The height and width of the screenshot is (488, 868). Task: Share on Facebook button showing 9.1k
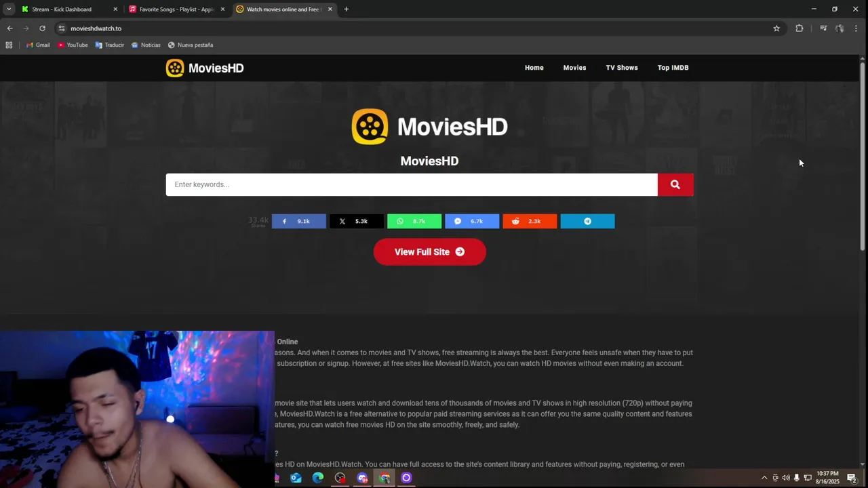point(299,221)
